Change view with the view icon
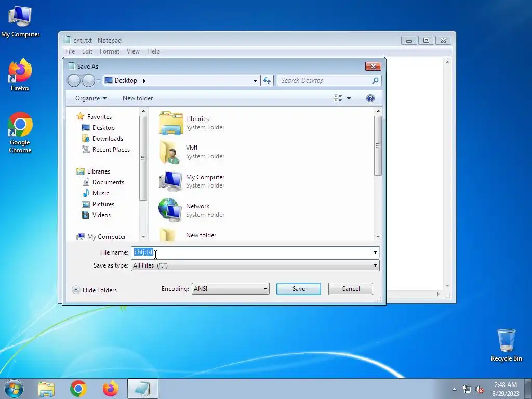 point(338,98)
